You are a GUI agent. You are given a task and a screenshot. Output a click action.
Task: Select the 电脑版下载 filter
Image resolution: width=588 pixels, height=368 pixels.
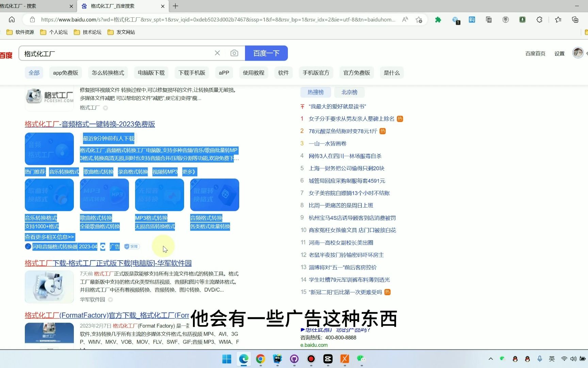(x=151, y=73)
